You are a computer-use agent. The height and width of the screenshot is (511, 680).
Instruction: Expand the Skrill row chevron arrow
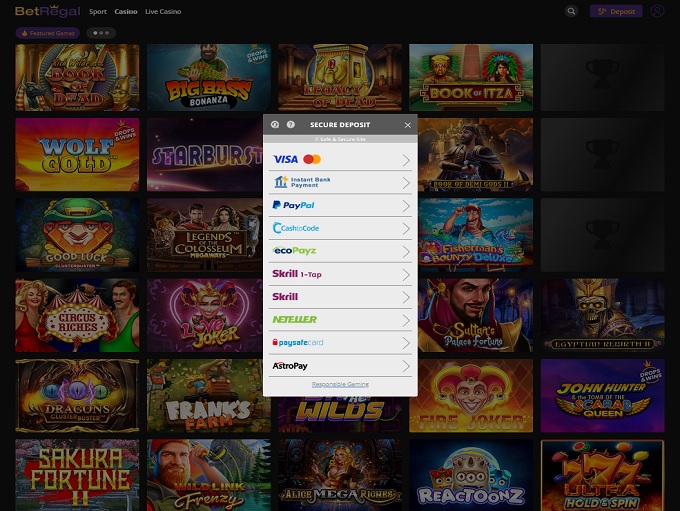[x=406, y=297]
